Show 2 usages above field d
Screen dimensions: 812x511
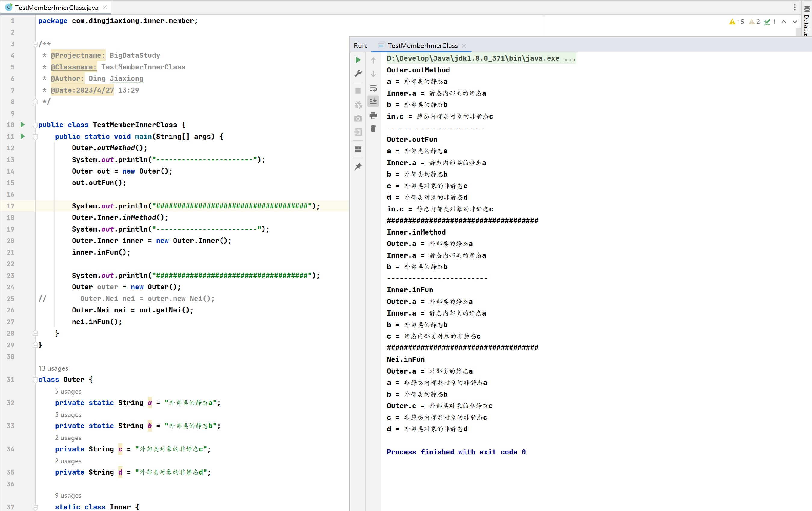tap(68, 461)
